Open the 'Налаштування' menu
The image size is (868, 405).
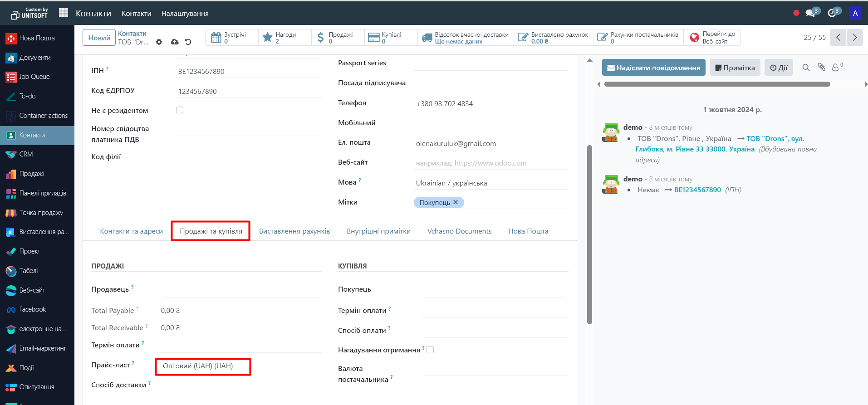pyautogui.click(x=185, y=14)
